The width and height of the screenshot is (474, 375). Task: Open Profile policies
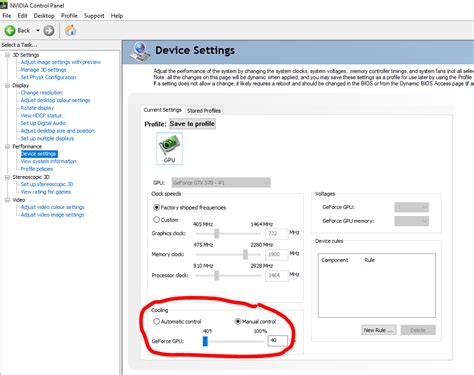(37, 169)
